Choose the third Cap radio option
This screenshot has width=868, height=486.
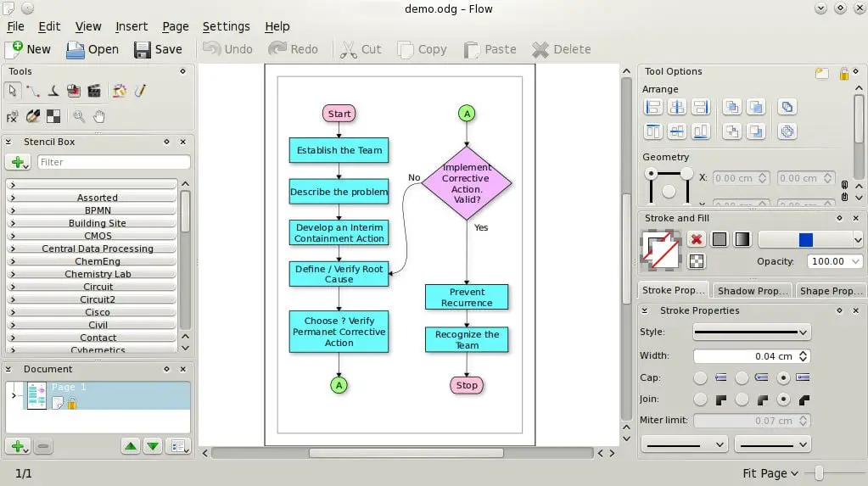point(783,377)
